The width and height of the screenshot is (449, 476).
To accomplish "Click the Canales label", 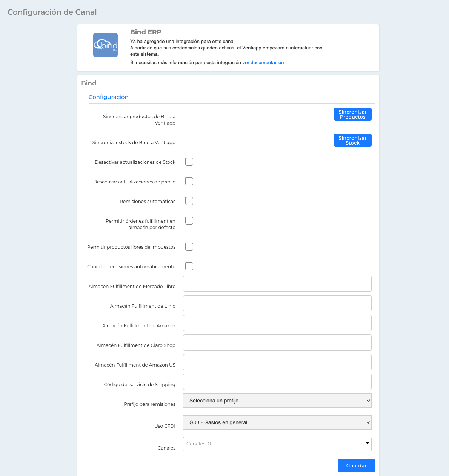I will pos(166,448).
